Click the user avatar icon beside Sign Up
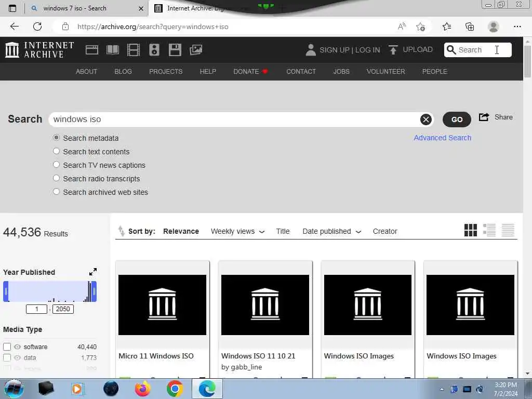The width and height of the screenshot is (532, 399). tap(311, 50)
